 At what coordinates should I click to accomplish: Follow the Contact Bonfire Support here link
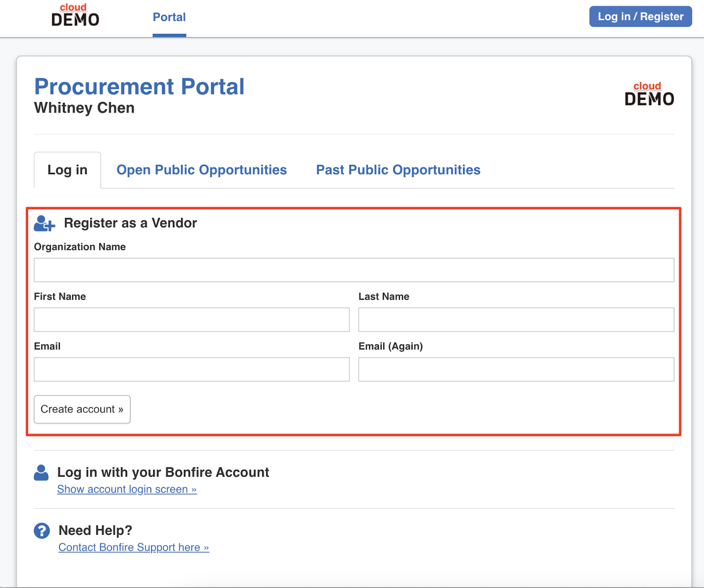click(133, 547)
